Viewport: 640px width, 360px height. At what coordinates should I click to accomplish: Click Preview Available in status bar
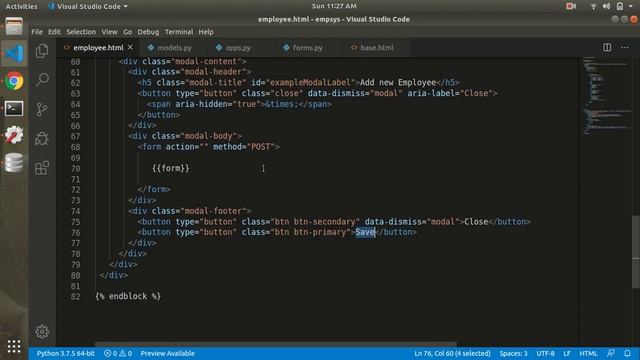point(167,353)
